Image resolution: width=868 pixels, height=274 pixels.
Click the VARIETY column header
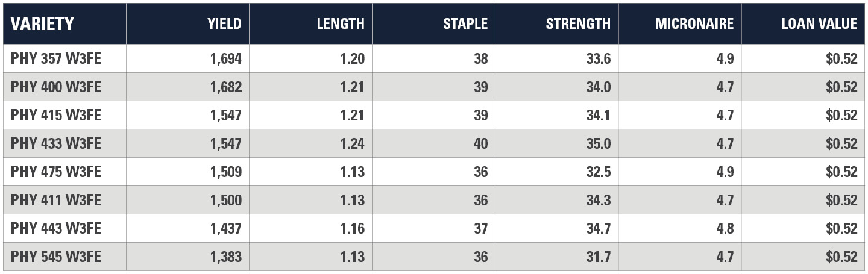[42, 24]
